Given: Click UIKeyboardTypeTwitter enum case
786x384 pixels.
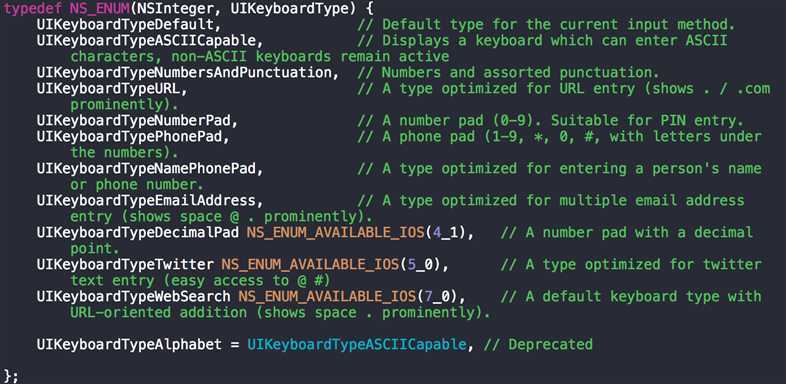Looking at the screenshot, I should [x=125, y=264].
